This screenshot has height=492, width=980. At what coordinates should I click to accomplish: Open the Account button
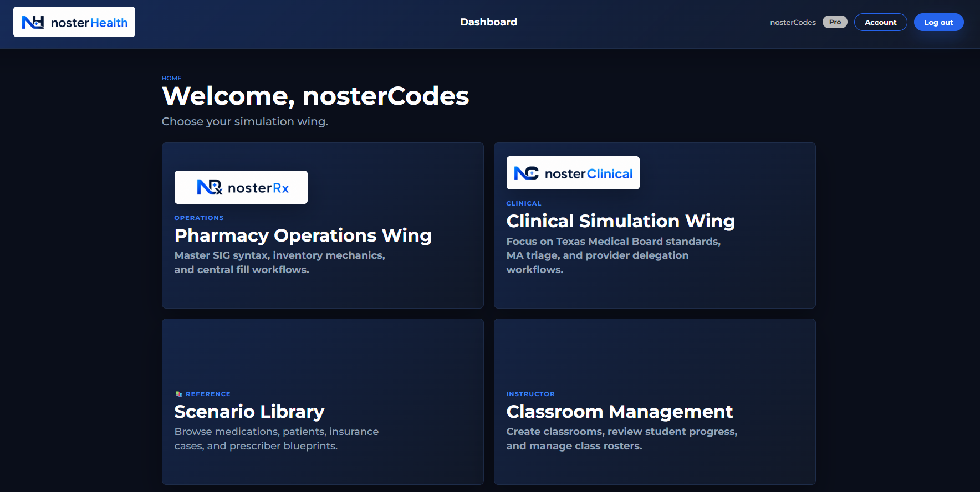point(880,22)
